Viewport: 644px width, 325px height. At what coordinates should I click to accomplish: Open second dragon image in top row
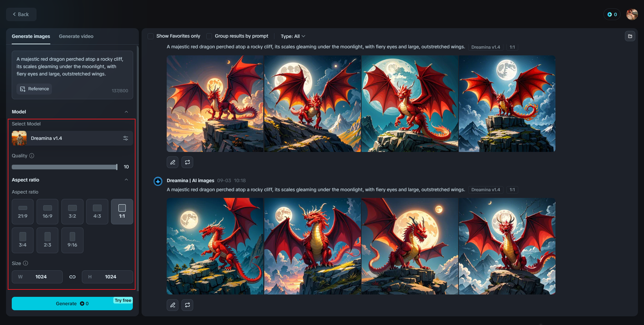pyautogui.click(x=312, y=104)
